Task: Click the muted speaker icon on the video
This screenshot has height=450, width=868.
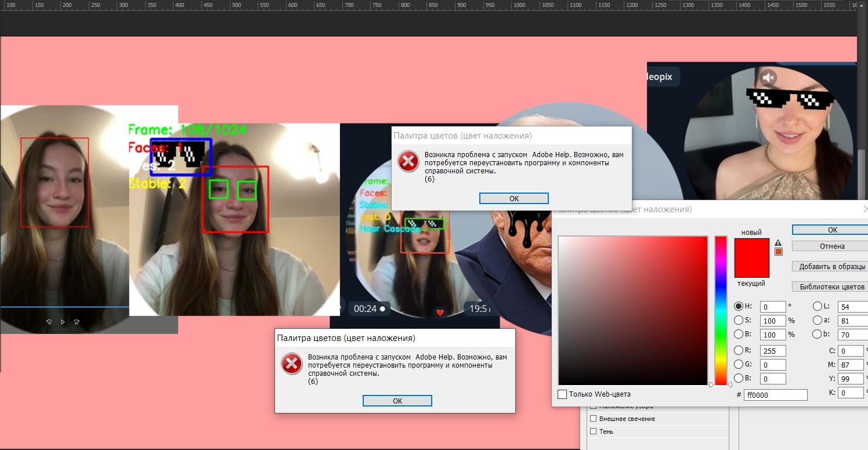Action: 768,77
